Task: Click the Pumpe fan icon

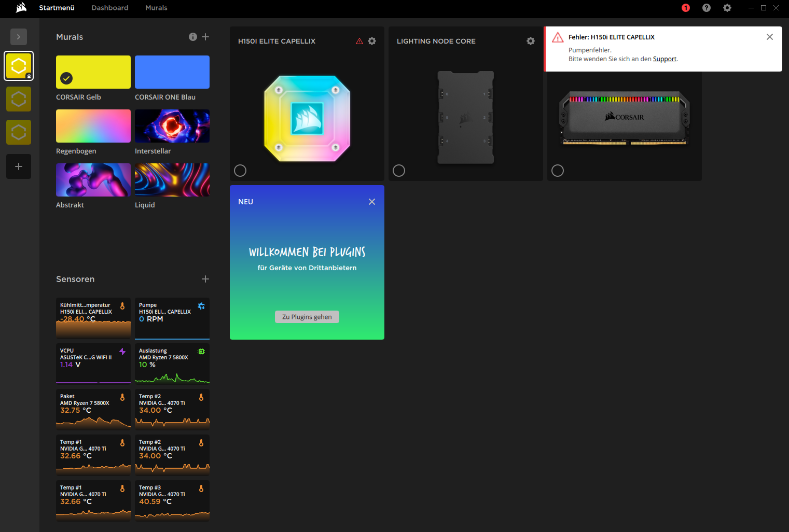Action: 201,306
